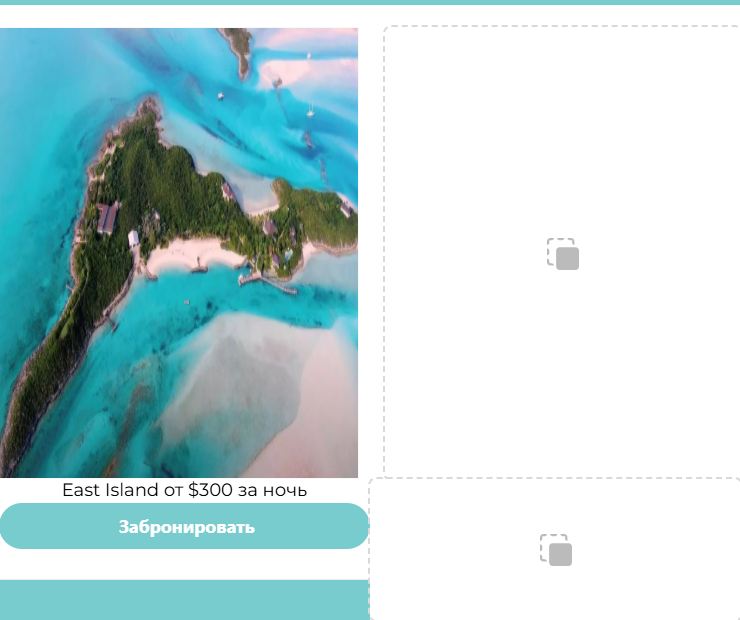Select the East Island aerial photo
Viewport: 740px width, 620px height.
click(x=179, y=253)
